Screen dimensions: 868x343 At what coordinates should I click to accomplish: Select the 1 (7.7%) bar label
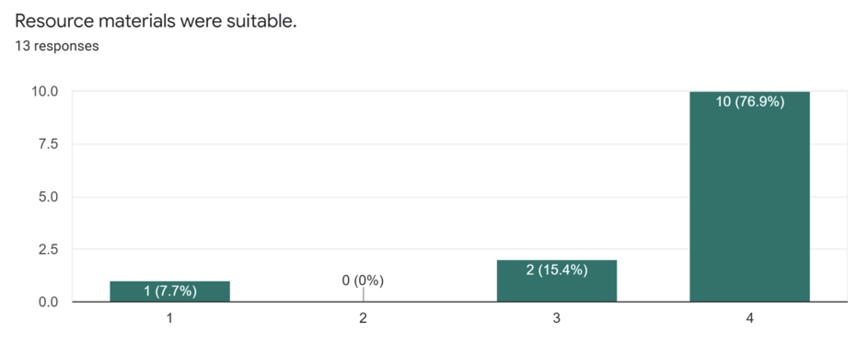[x=170, y=291]
